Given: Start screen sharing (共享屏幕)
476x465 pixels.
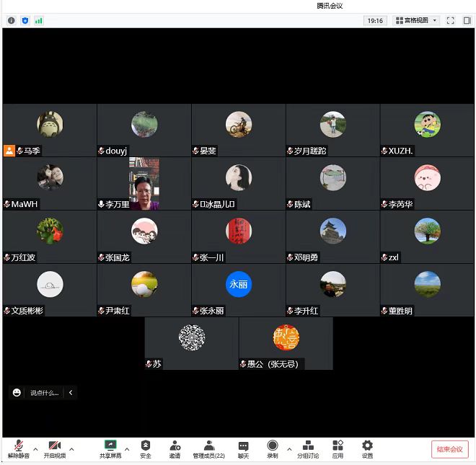Looking at the screenshot, I should pos(110,448).
